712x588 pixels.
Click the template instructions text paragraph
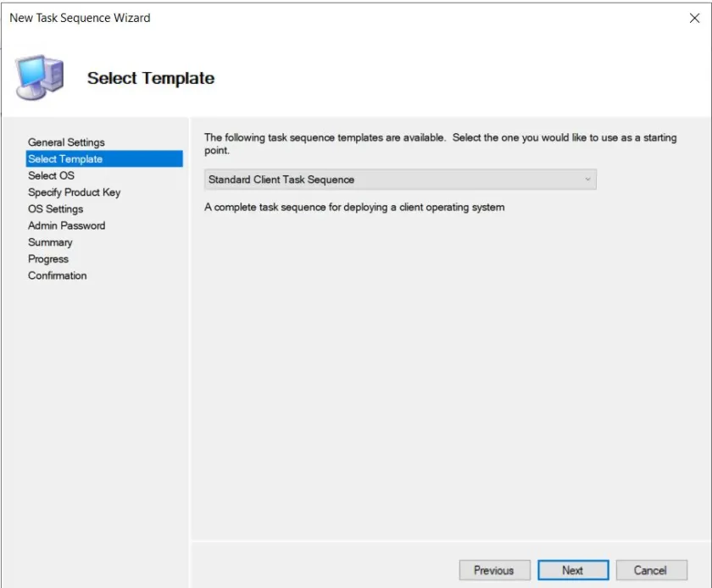pos(440,144)
